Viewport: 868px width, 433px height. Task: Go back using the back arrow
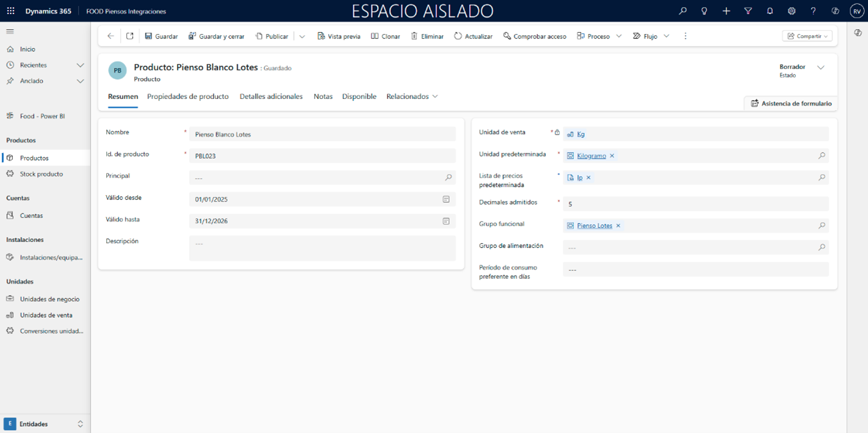[111, 36]
